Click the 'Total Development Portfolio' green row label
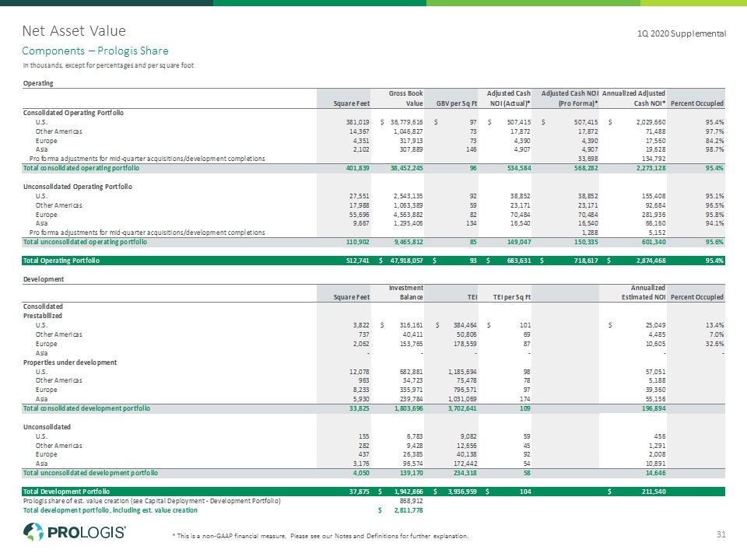Screen dimensions: 747x560 coord(66,492)
